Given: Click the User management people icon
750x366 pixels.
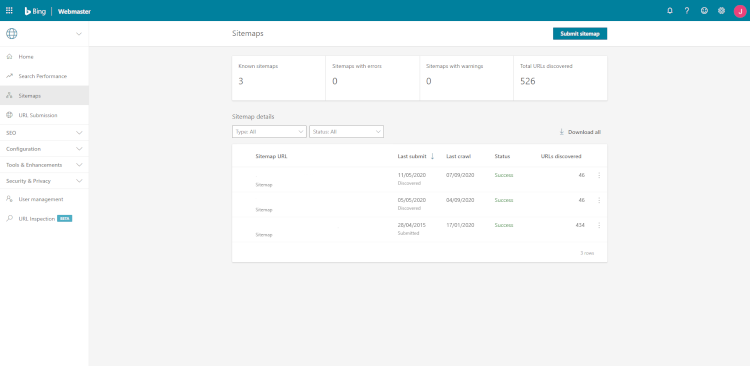Looking at the screenshot, I should 9,199.
